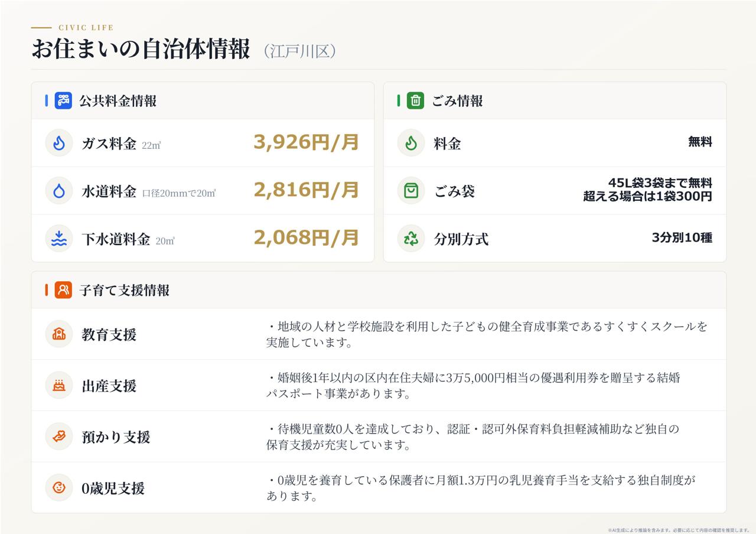
Task: Click the water drop icon beside 水道料金
Action: [x=59, y=191]
